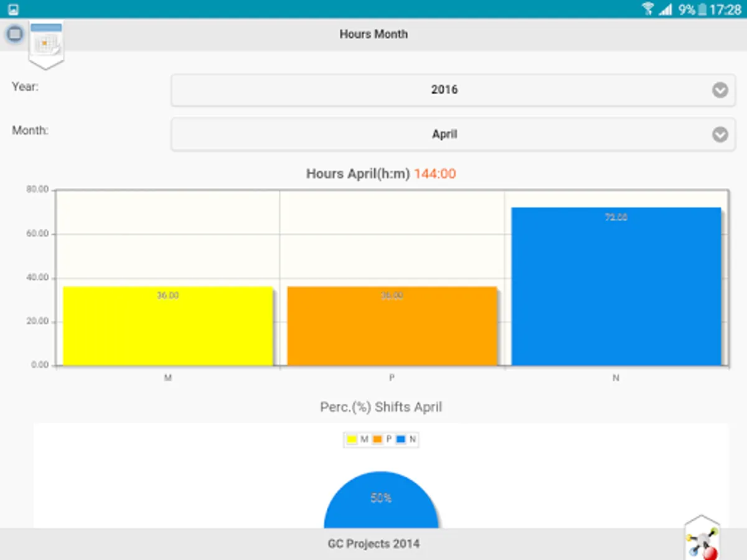The height and width of the screenshot is (560, 747).
Task: Tap the blue 50% pie slice
Action: 381,501
